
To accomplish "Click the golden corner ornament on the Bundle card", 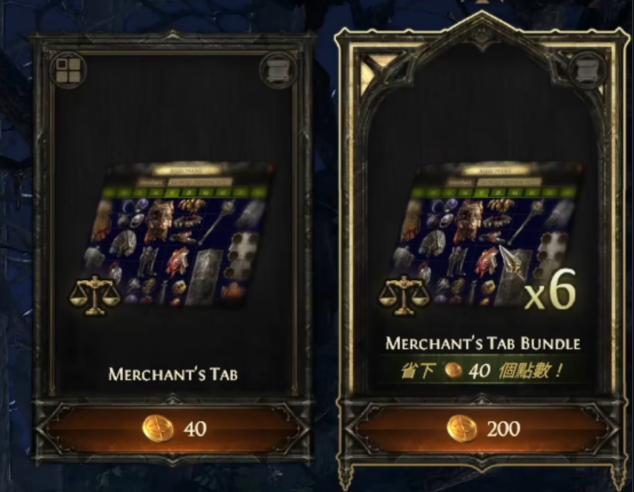I will pos(371,72).
